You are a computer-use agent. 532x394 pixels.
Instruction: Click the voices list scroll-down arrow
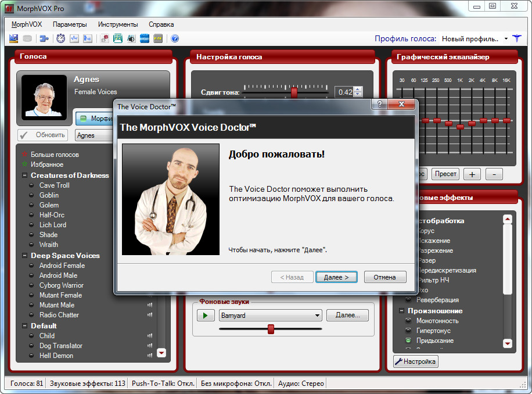point(161,353)
